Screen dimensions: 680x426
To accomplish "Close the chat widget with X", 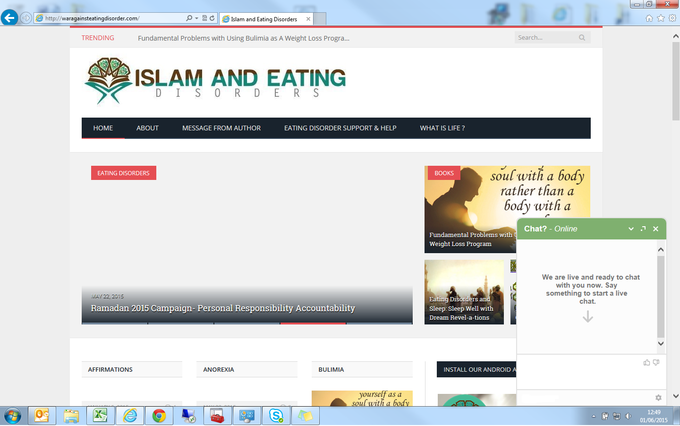I will [656, 229].
